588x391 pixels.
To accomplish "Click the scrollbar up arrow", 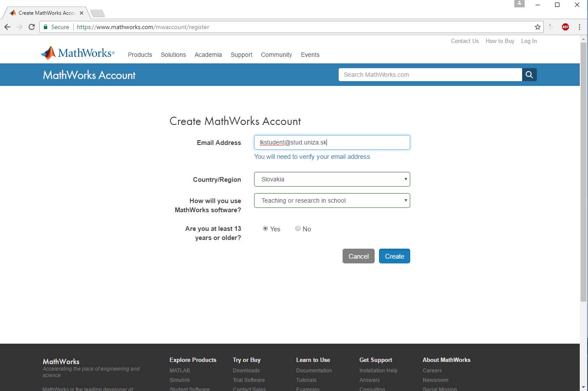I will tap(583, 39).
